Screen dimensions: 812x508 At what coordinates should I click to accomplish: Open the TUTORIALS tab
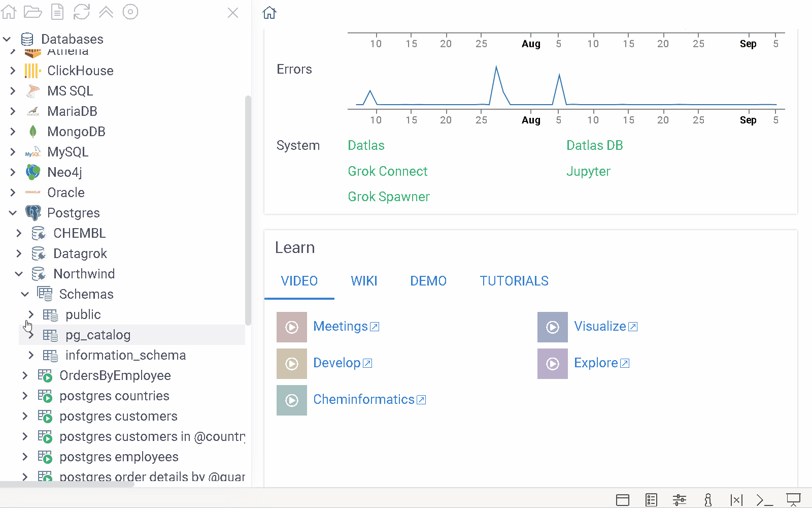point(514,281)
